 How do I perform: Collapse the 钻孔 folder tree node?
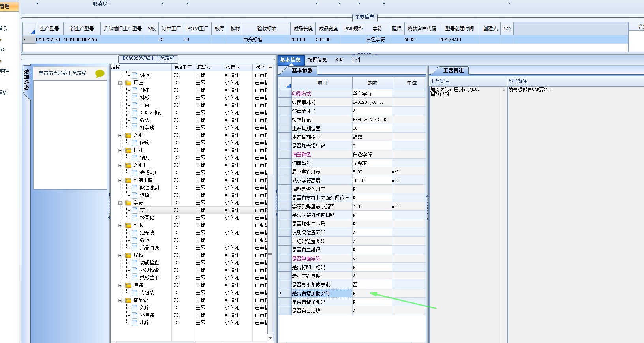(x=120, y=150)
